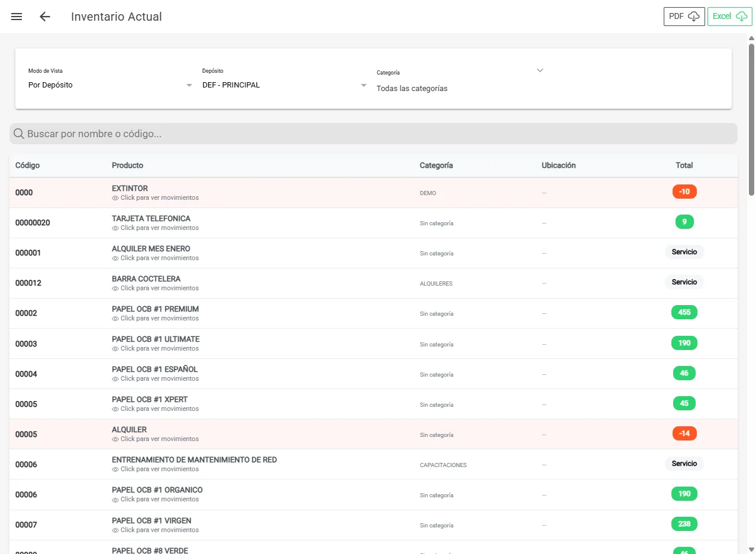
Task: View movements eye icon for PAPEL OCB #1 PREMIUM
Action: (115, 319)
